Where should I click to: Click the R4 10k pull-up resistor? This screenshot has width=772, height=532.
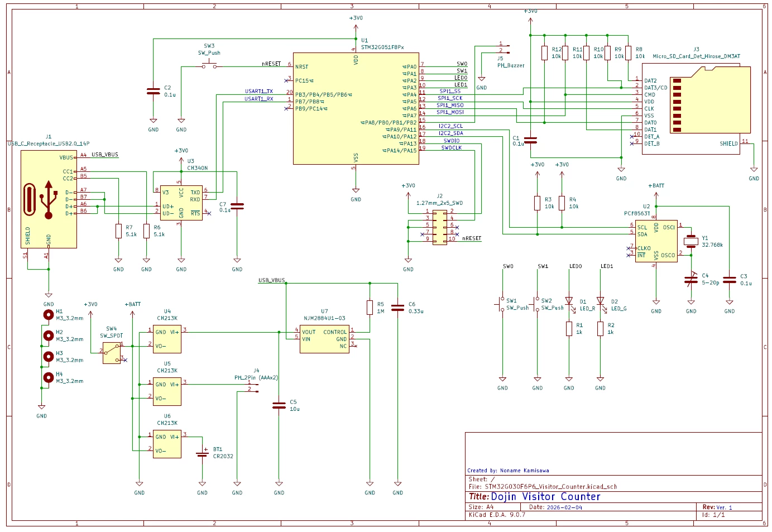coord(562,203)
